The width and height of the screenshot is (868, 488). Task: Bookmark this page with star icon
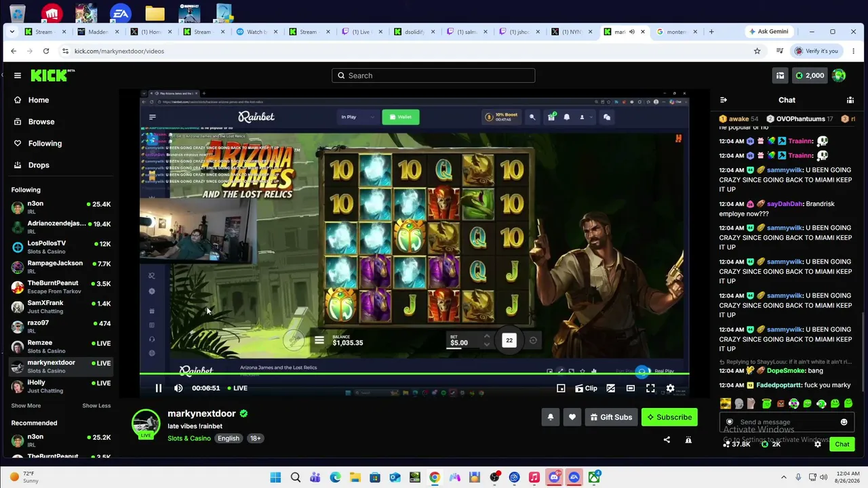point(757,51)
